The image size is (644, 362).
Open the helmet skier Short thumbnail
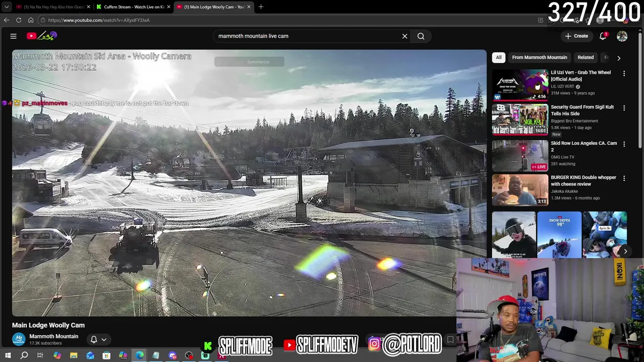[x=514, y=235]
